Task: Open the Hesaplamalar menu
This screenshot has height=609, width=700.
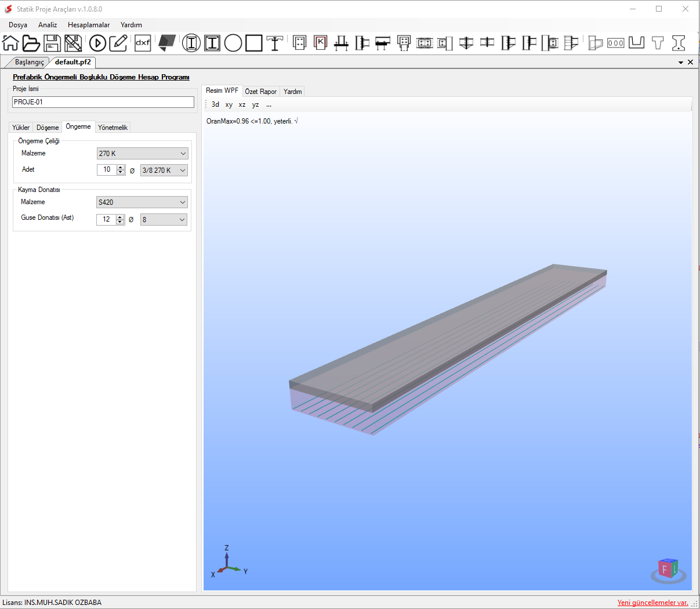Action: (89, 25)
